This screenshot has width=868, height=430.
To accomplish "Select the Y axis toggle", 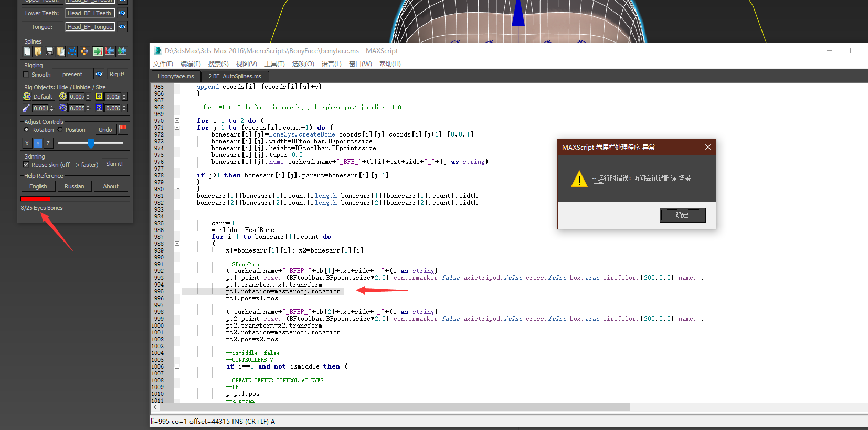I will click(x=38, y=143).
